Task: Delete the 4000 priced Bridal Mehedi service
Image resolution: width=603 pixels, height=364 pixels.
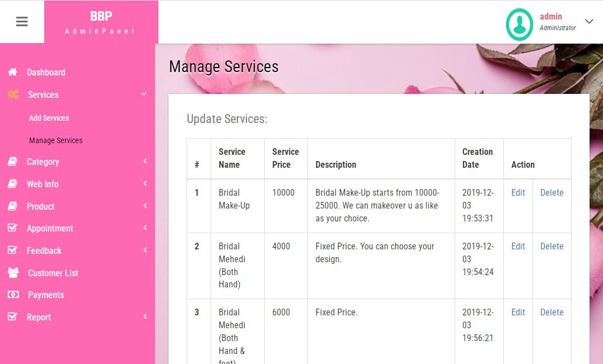Action: tap(551, 246)
